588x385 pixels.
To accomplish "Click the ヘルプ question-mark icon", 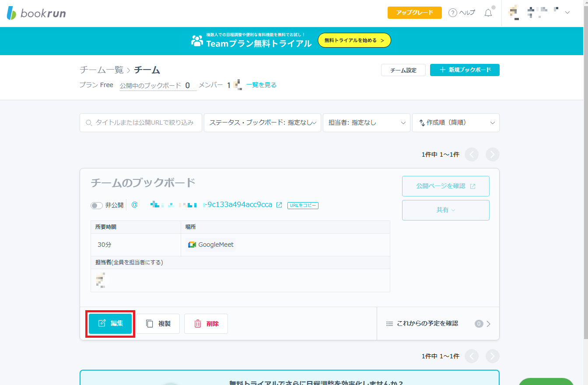I will [452, 13].
